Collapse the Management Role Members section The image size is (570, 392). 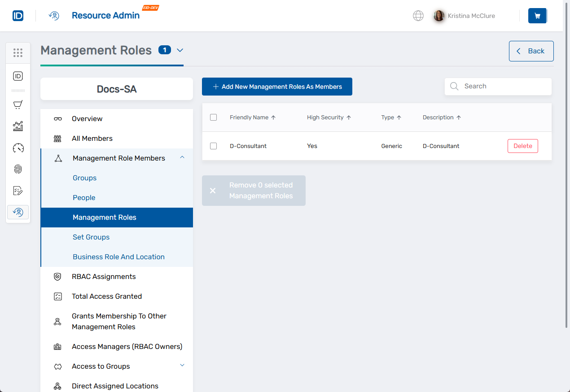(182, 157)
